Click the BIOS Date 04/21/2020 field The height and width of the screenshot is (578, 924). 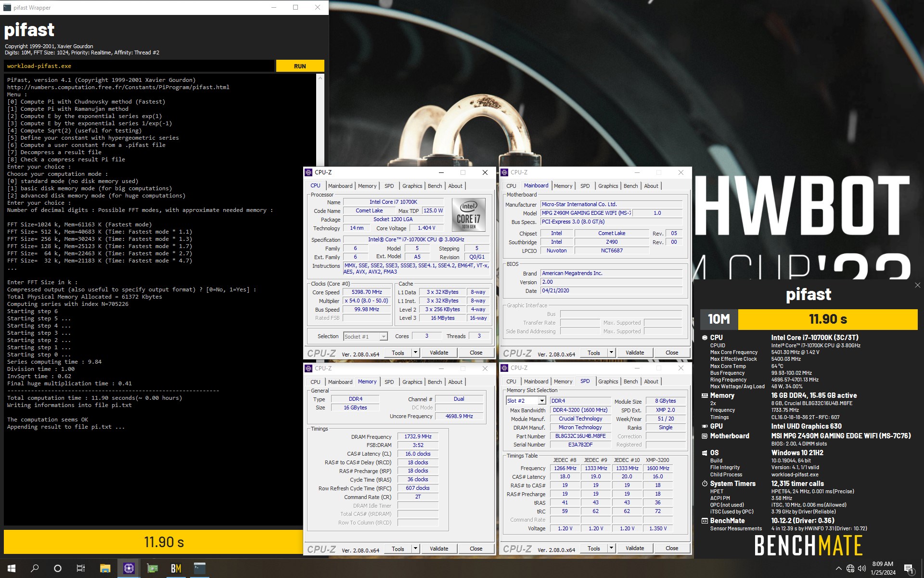tap(611, 291)
